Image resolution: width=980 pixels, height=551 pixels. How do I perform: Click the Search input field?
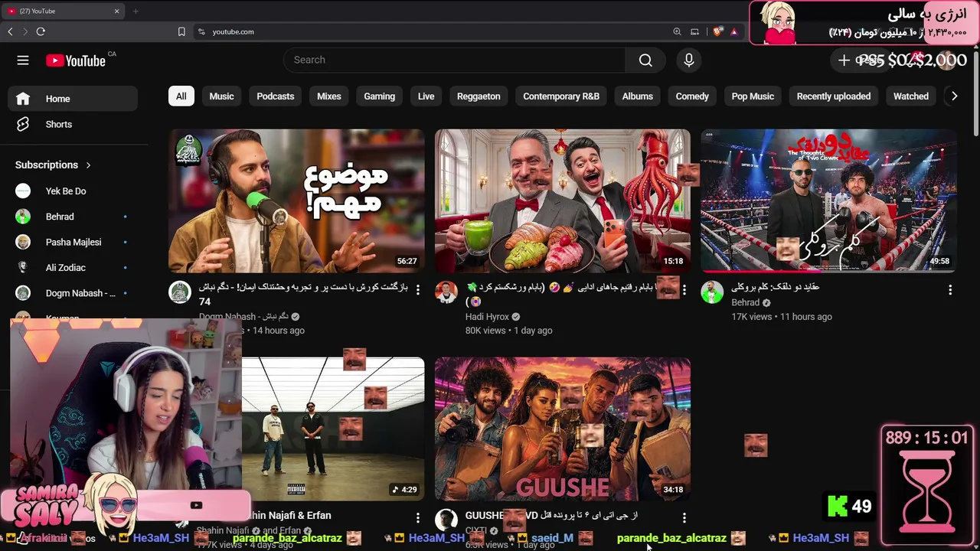pyautogui.click(x=454, y=60)
